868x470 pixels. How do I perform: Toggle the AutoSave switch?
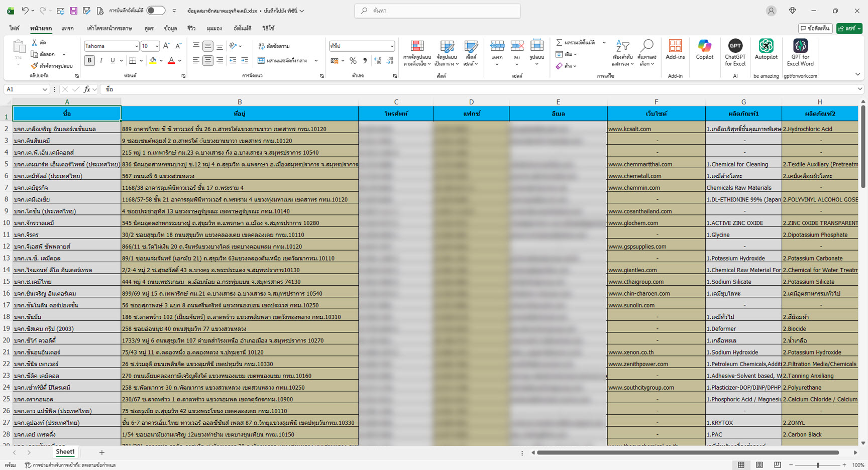[156, 11]
